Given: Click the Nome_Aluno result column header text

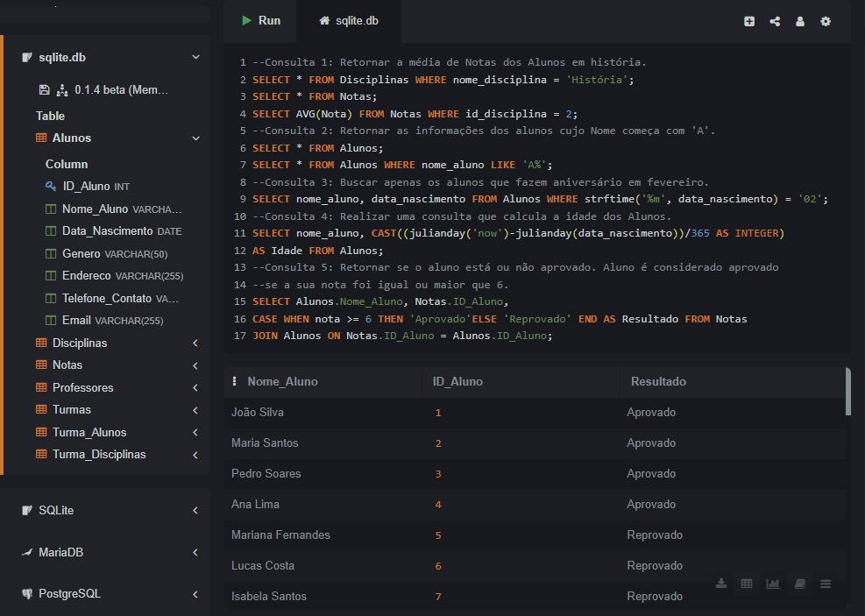Looking at the screenshot, I should tap(282, 382).
